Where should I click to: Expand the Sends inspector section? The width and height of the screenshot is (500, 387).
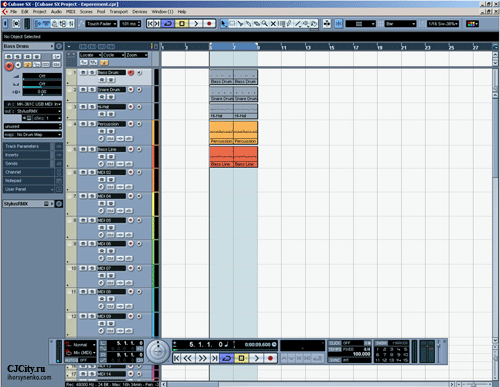[28, 163]
